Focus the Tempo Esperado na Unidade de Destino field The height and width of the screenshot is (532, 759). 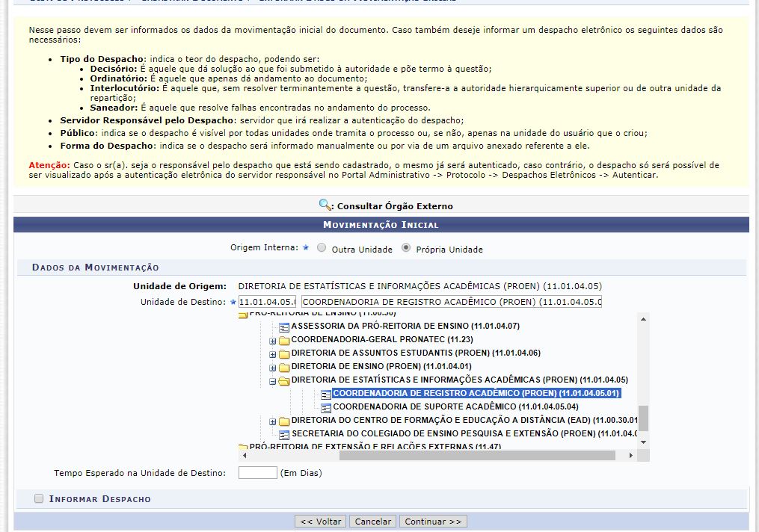point(257,472)
